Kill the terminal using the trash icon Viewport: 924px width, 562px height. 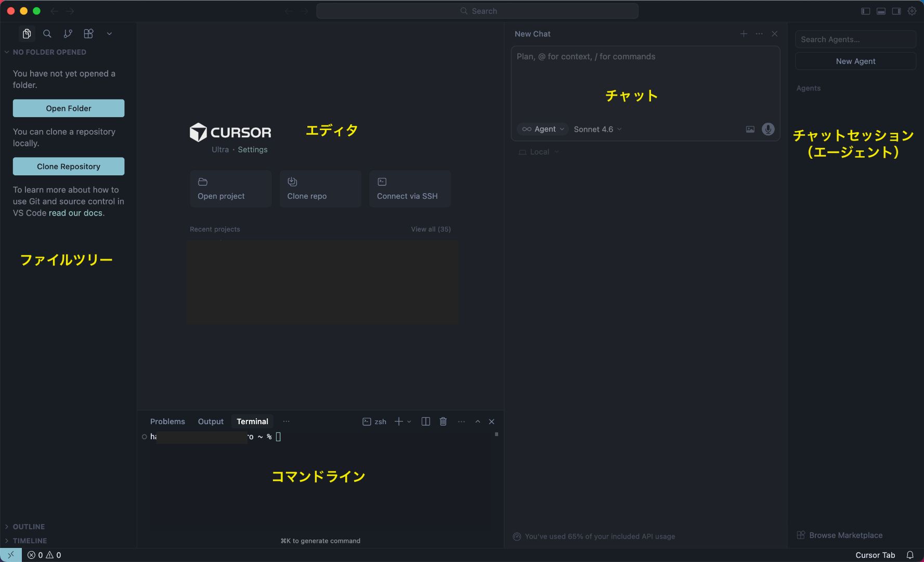tap(443, 421)
